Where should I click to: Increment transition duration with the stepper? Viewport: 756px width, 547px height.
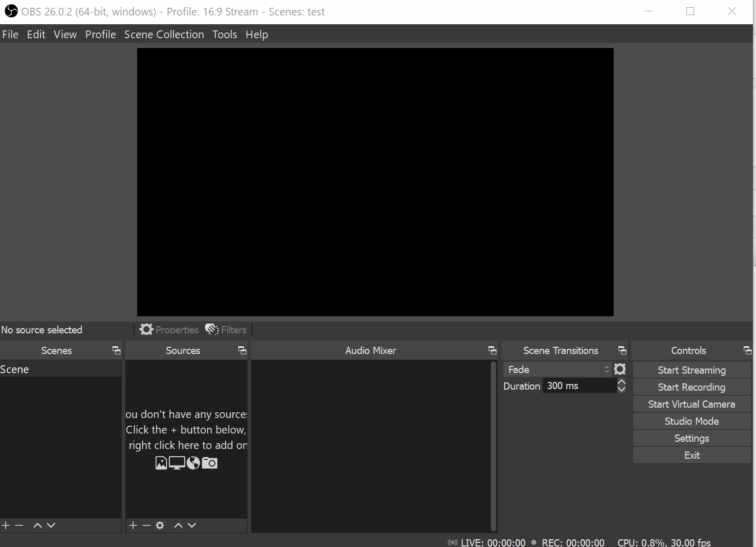click(x=621, y=382)
